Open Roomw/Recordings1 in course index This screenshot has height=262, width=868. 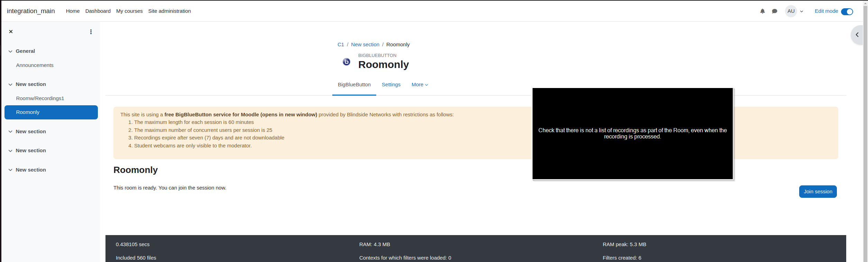[40, 98]
